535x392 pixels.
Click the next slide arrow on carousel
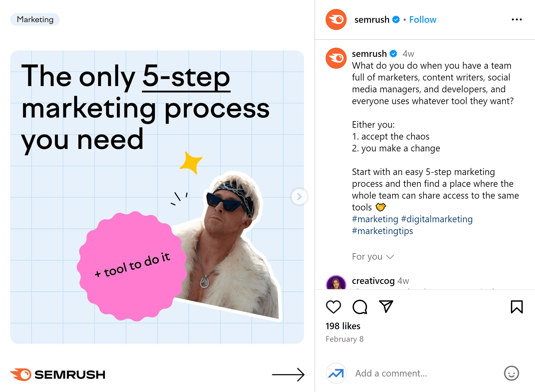(300, 196)
